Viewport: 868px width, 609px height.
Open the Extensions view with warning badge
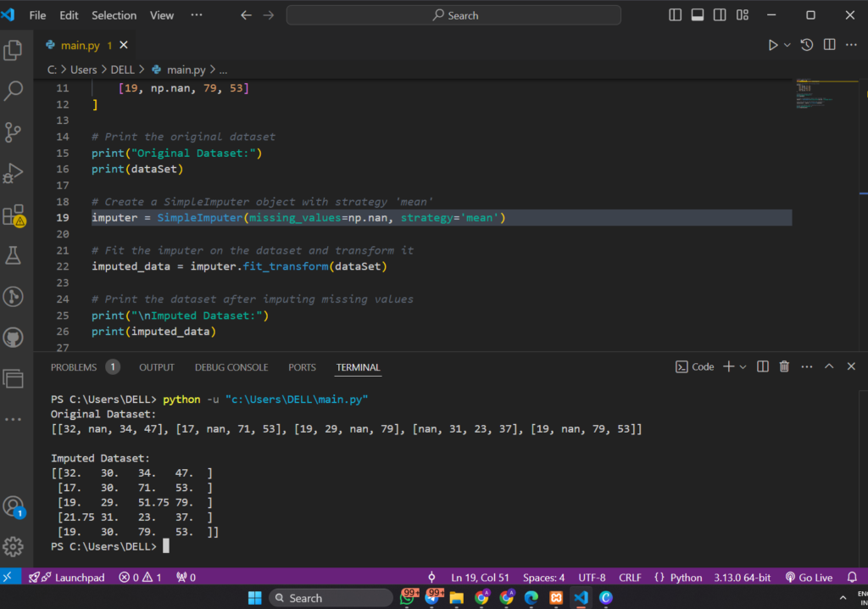click(14, 215)
